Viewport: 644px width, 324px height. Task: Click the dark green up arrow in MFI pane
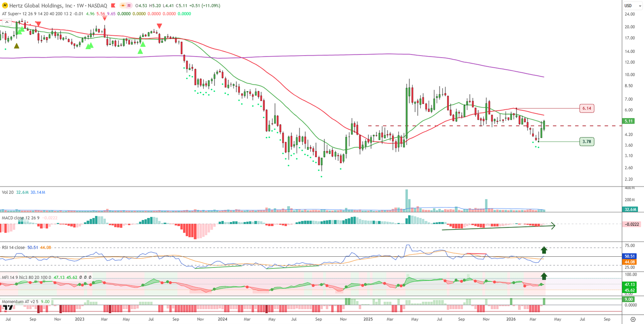pos(544,276)
